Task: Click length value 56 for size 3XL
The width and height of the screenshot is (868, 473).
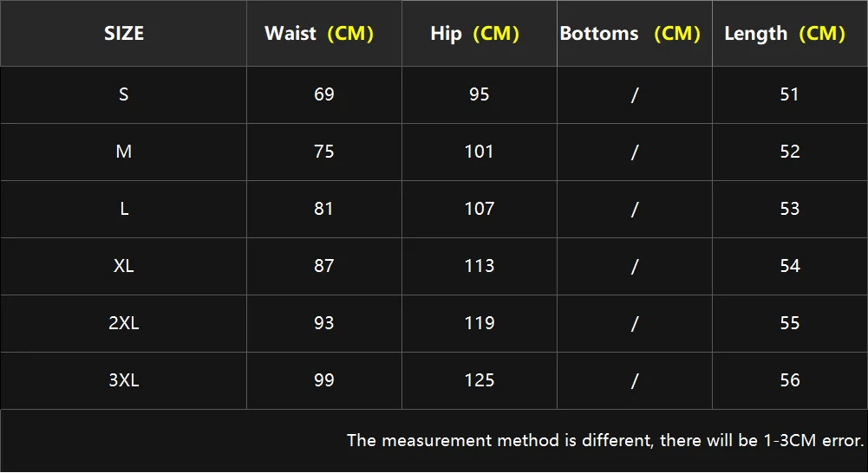Action: (790, 380)
